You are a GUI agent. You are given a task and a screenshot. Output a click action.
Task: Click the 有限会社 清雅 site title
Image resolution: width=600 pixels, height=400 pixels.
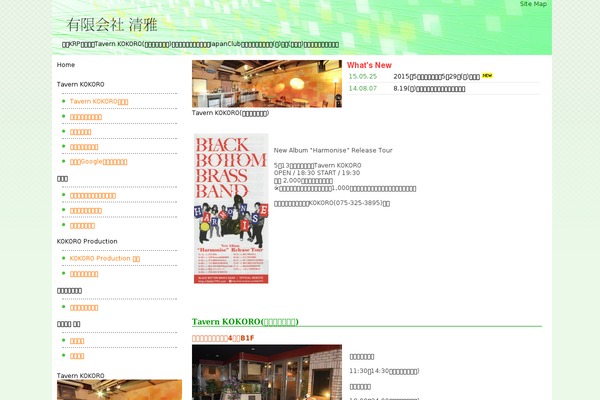pos(112,25)
